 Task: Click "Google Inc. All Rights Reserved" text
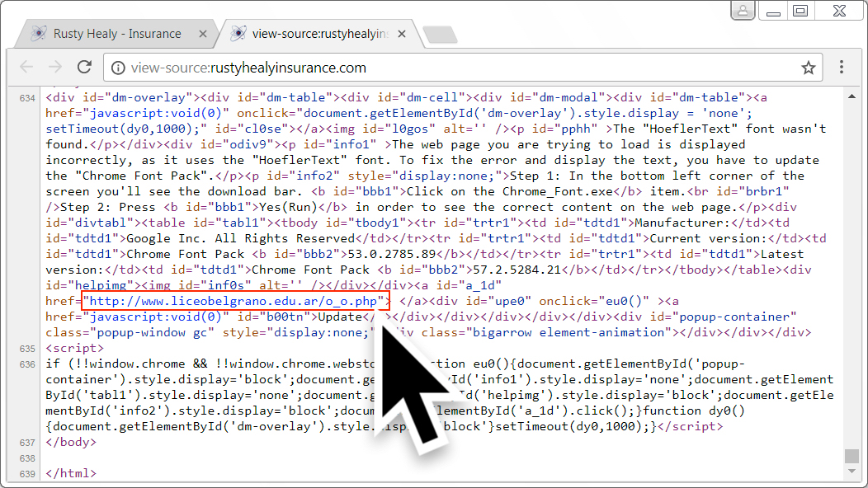(241, 239)
